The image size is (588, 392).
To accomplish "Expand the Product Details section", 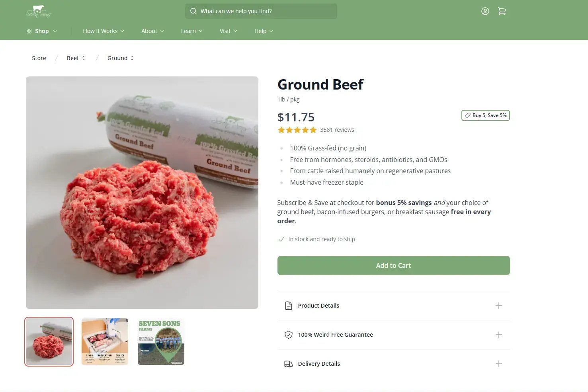I will coord(498,306).
